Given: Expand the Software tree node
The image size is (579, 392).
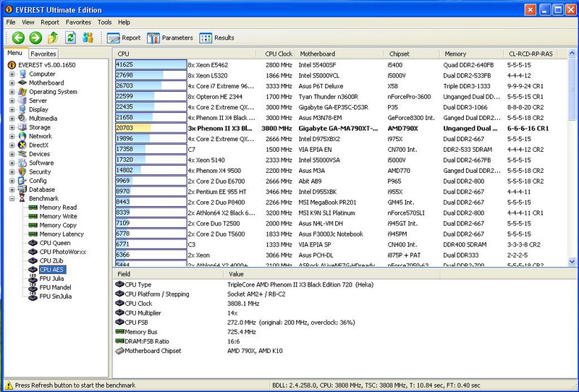Looking at the screenshot, I should point(12,163).
